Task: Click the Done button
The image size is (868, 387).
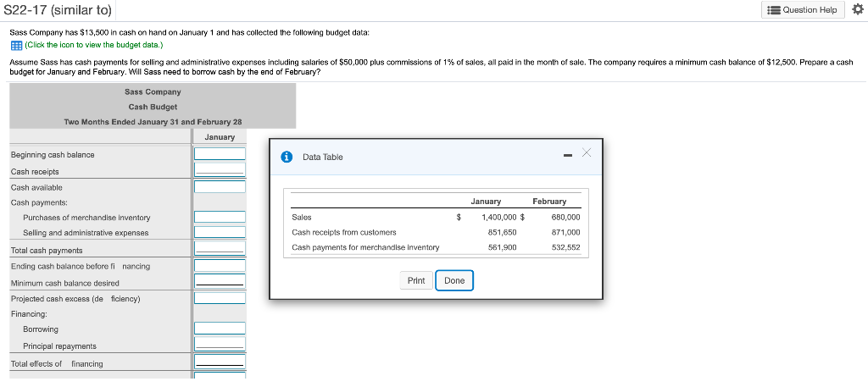Action: click(454, 281)
